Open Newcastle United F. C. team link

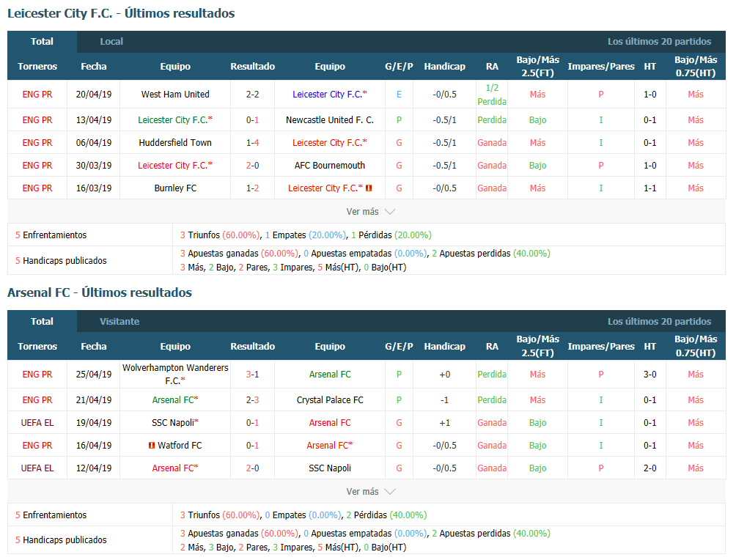(330, 120)
